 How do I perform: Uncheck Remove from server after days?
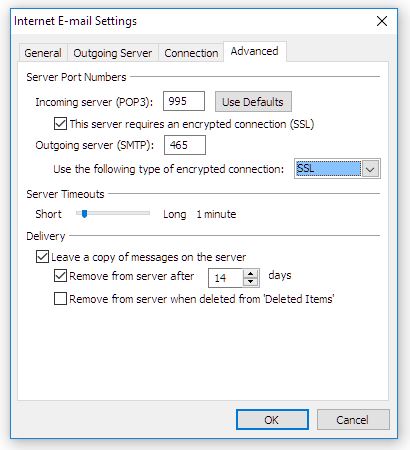tap(60, 276)
